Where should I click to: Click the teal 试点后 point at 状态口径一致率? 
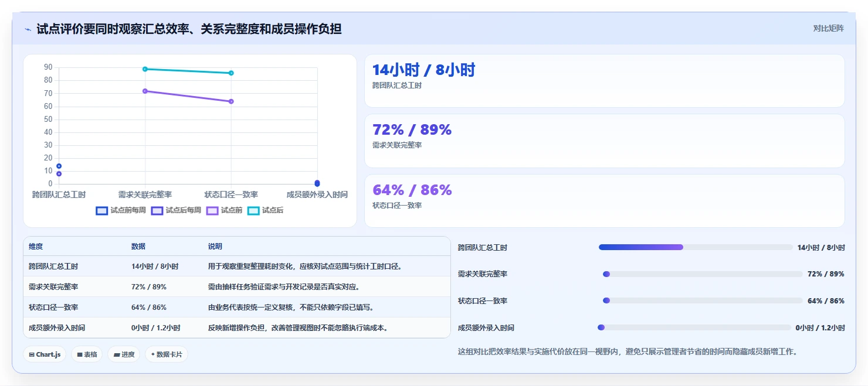[x=231, y=73]
